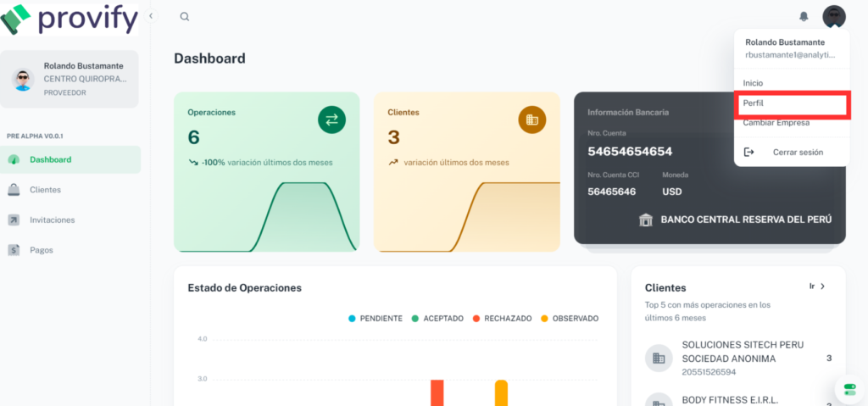Open the Dashboard sidebar item
Image resolution: width=868 pixels, height=406 pixels.
(70, 159)
